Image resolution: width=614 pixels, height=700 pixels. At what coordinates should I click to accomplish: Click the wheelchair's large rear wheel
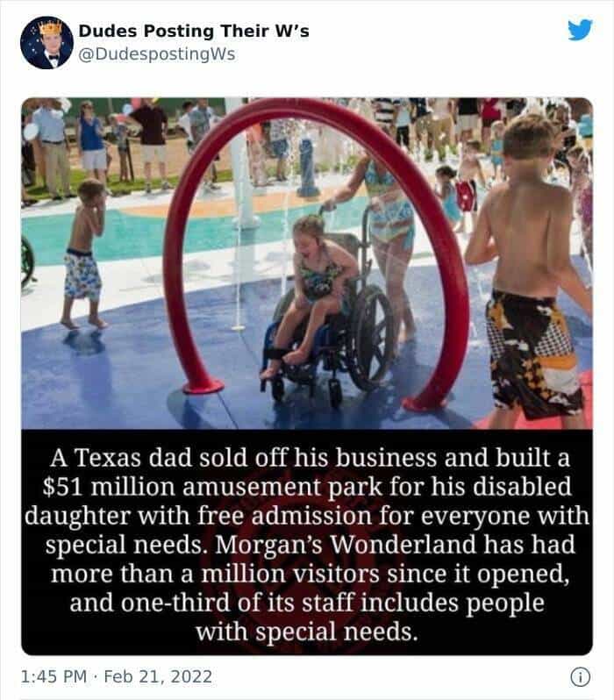pyautogui.click(x=370, y=337)
